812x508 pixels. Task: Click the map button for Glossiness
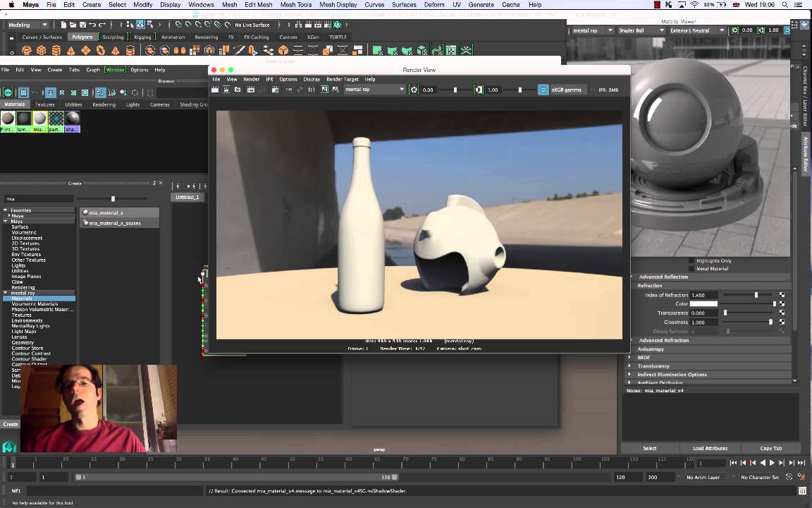pos(782,322)
